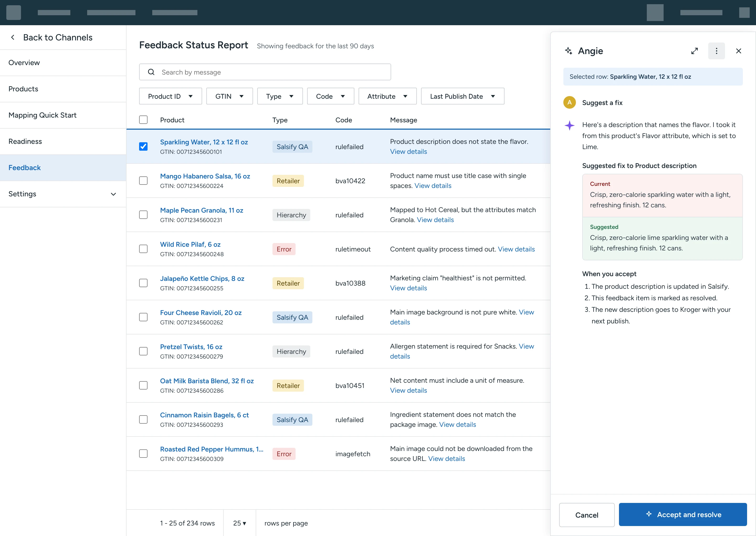This screenshot has width=756, height=536.
Task: Check the Four Cheese Ravioli row
Action: point(143,317)
